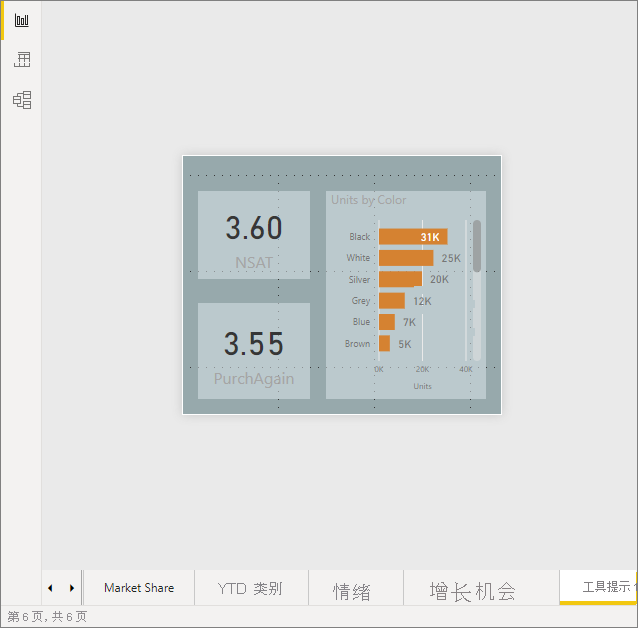Click the White category axis label
Viewport: 638px width, 628px height.
(x=358, y=258)
